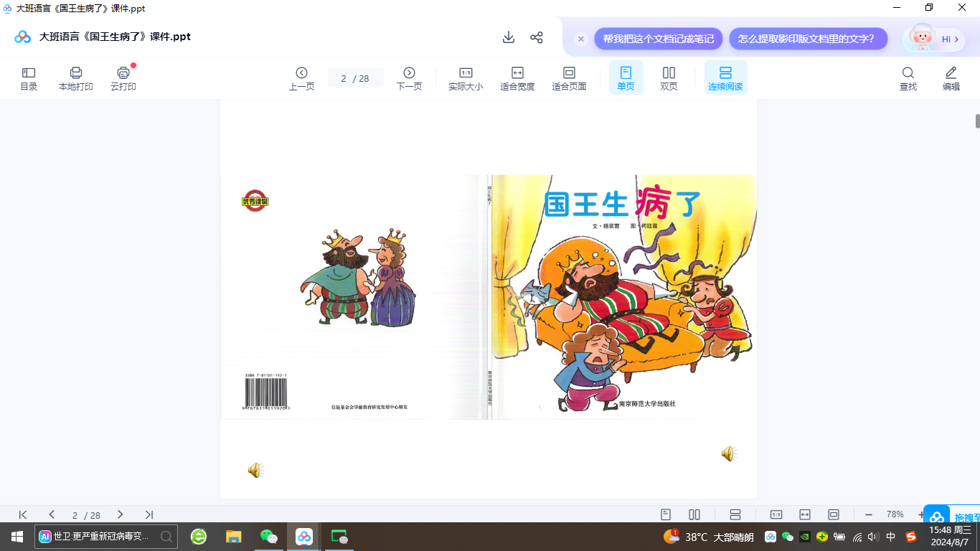The width and height of the screenshot is (980, 551).
Task: Click the Wi-Fi network tray icon
Action: (857, 537)
